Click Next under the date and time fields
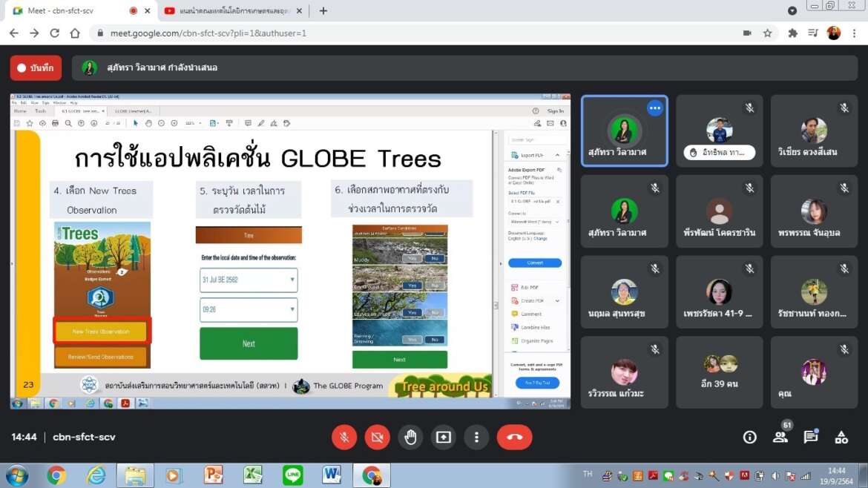 coord(249,343)
